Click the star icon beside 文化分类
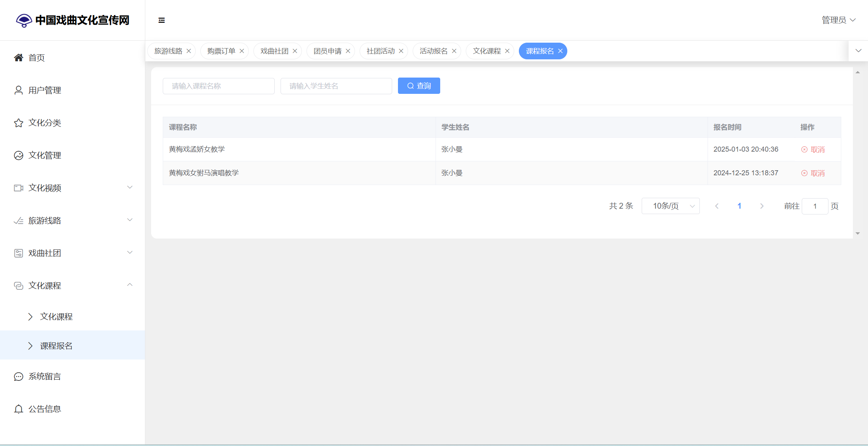The width and height of the screenshot is (868, 446). pyautogui.click(x=19, y=123)
